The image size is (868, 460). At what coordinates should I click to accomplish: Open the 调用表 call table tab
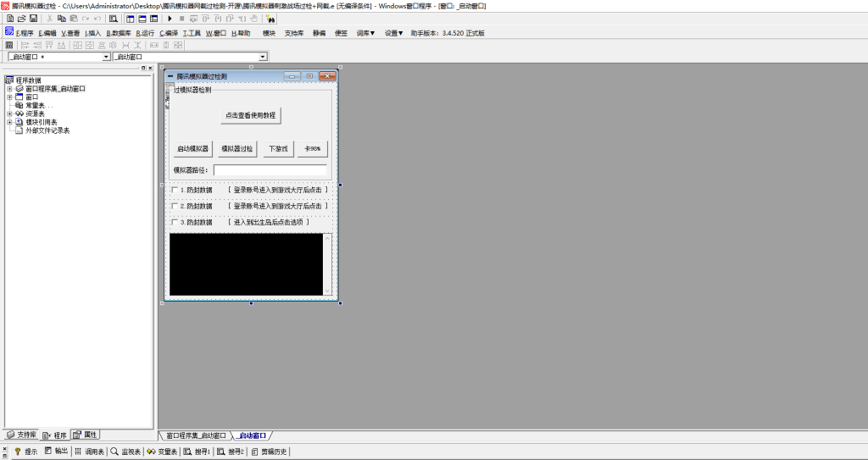coord(88,452)
